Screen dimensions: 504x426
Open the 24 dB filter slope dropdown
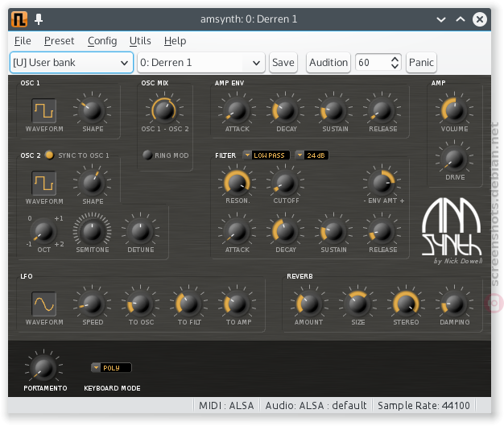click(312, 155)
